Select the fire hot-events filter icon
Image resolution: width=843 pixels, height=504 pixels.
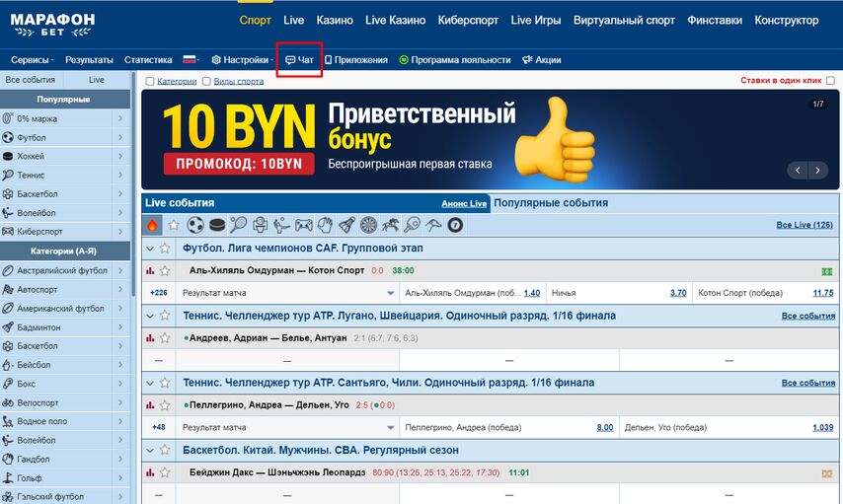tap(152, 225)
